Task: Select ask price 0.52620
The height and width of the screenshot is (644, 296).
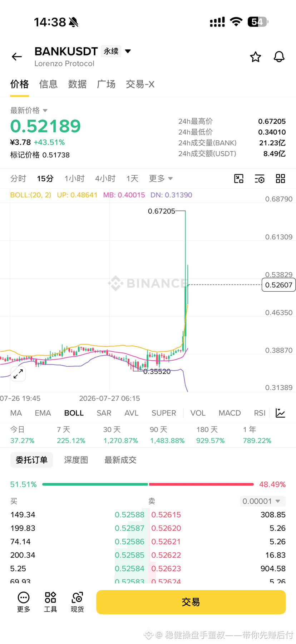Action: (x=166, y=528)
